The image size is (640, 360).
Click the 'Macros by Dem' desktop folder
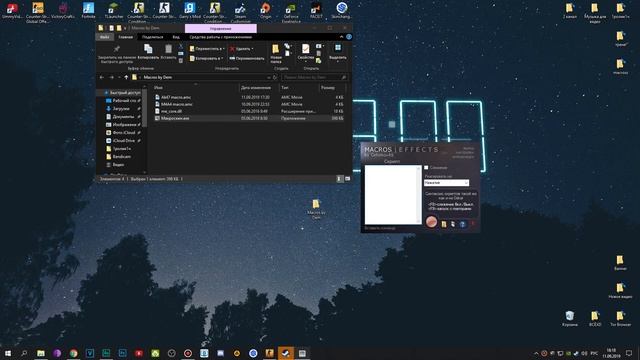(x=316, y=209)
